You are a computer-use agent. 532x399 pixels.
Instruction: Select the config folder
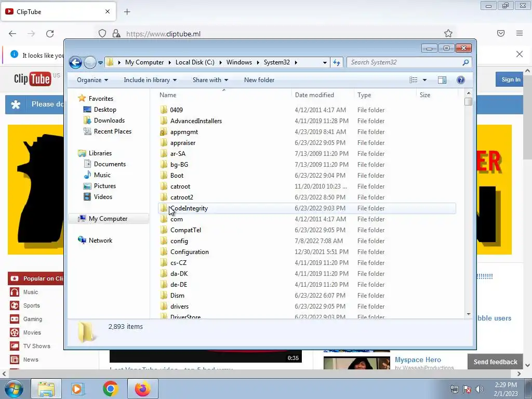(179, 241)
